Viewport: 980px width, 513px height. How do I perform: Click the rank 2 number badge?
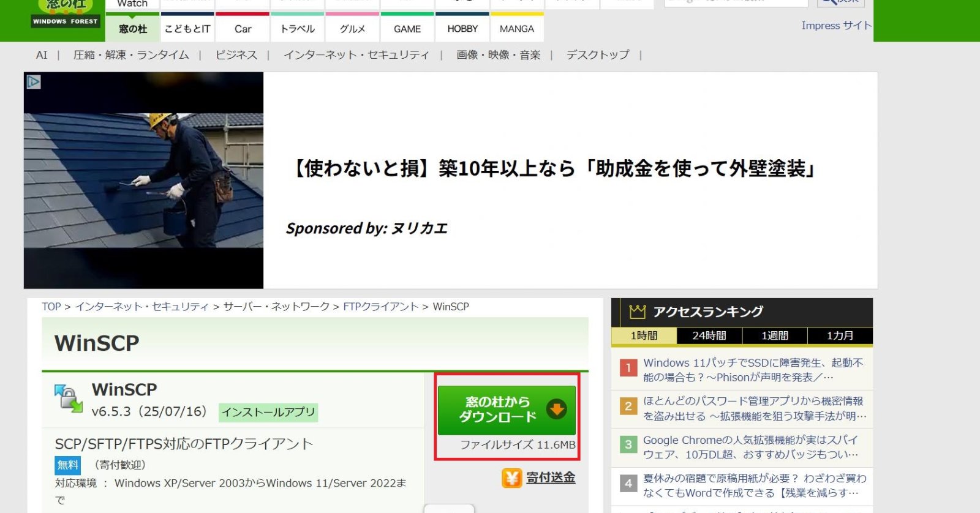pyautogui.click(x=628, y=406)
